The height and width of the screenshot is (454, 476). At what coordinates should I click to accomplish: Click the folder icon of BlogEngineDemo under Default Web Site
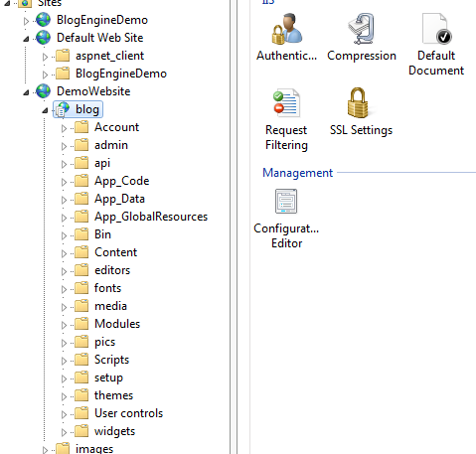tap(63, 74)
